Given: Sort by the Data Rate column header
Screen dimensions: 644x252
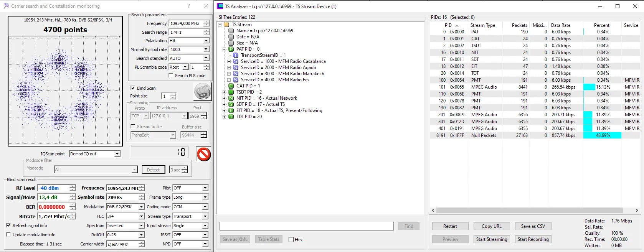Looking at the screenshot, I should [x=560, y=25].
